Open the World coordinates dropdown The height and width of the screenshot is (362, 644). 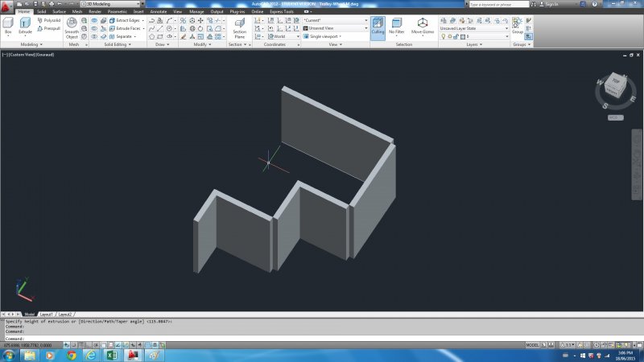[x=284, y=36]
